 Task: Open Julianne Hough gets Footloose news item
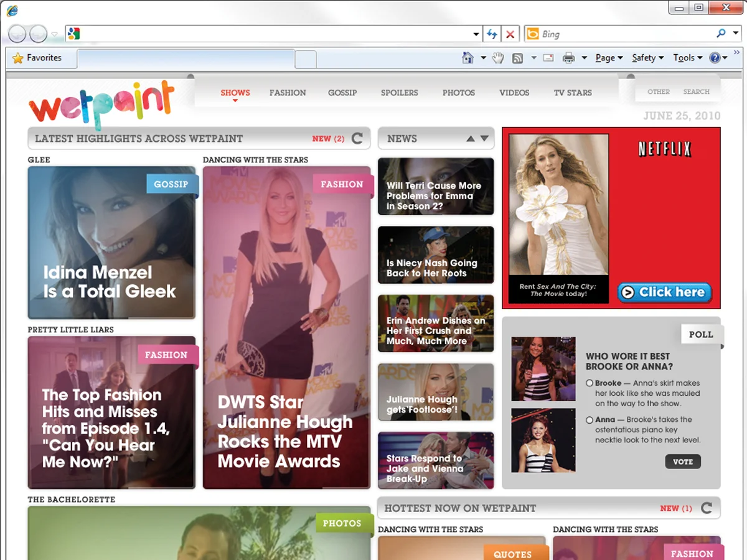(x=436, y=392)
